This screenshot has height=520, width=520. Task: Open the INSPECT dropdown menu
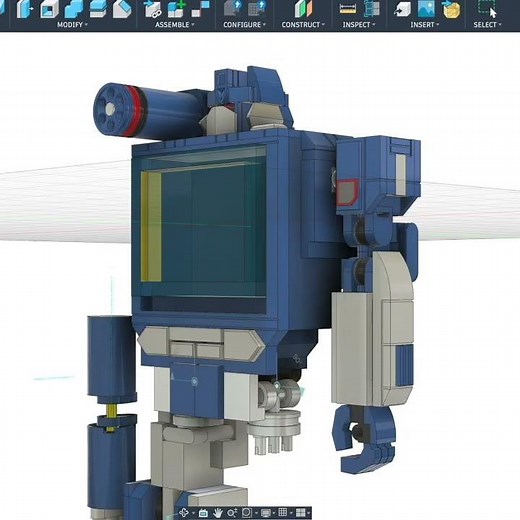359,25
